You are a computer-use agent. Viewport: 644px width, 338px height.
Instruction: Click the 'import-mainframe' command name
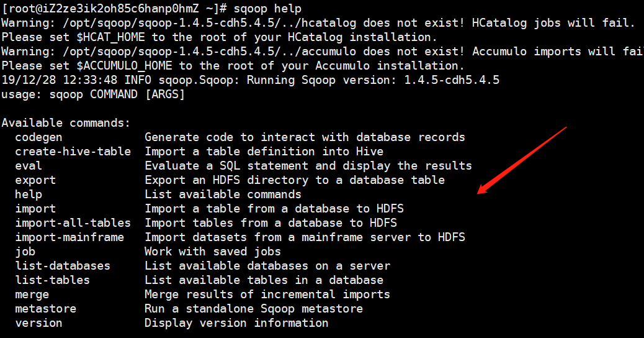point(69,237)
